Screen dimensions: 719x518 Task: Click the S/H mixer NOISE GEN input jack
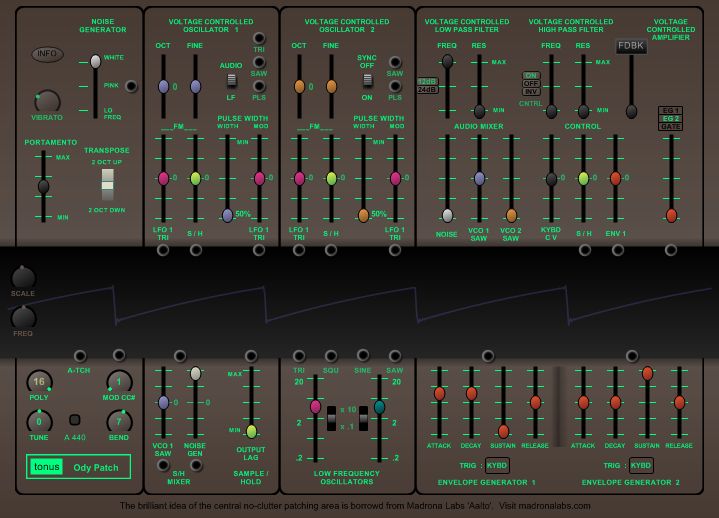point(196,465)
